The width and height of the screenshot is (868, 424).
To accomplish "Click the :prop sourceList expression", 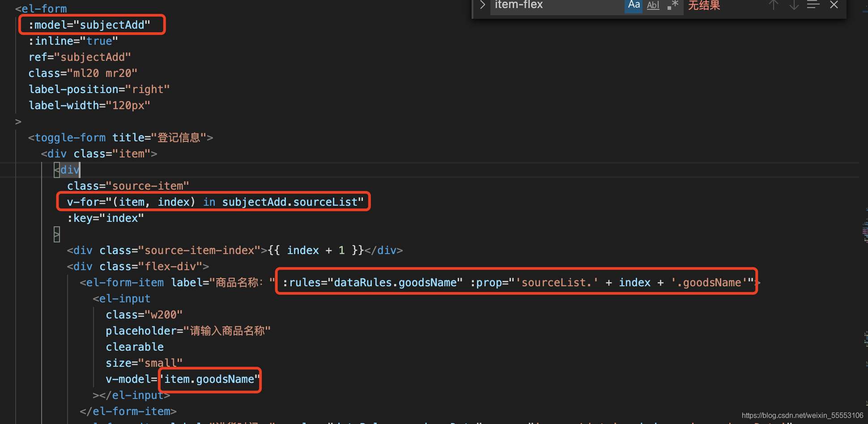I will click(x=612, y=283).
